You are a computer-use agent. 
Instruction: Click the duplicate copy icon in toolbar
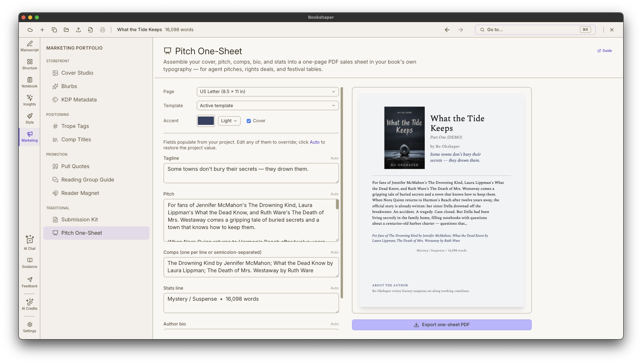(x=54, y=30)
